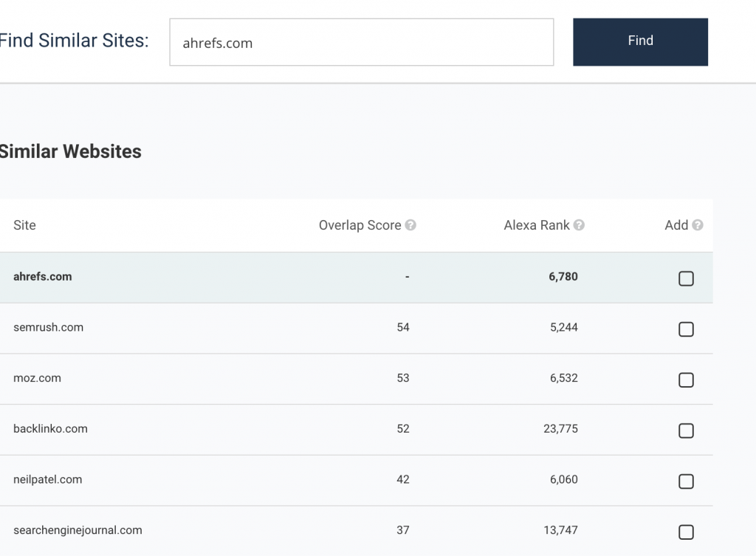Click the help icon beside Alexa Rank
Image resolution: width=756 pixels, height=556 pixels.
click(x=579, y=225)
